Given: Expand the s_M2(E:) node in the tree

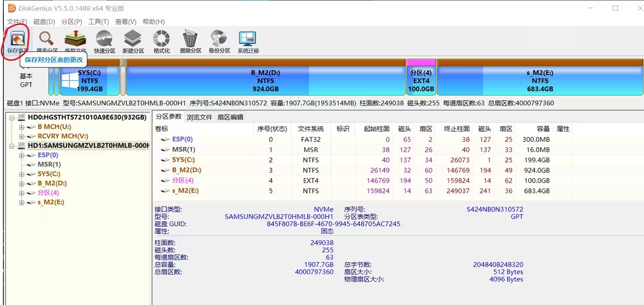Looking at the screenshot, I should [22, 202].
